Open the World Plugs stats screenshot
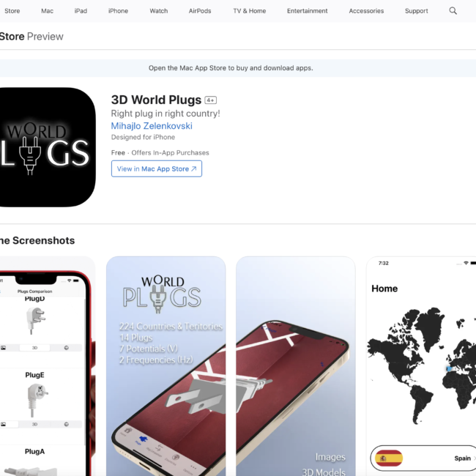Image resolution: width=476 pixels, height=476 pixels. pyautogui.click(x=166, y=366)
